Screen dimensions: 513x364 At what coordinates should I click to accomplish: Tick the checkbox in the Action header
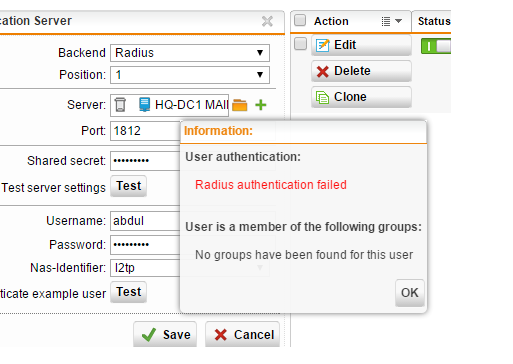[300, 20]
